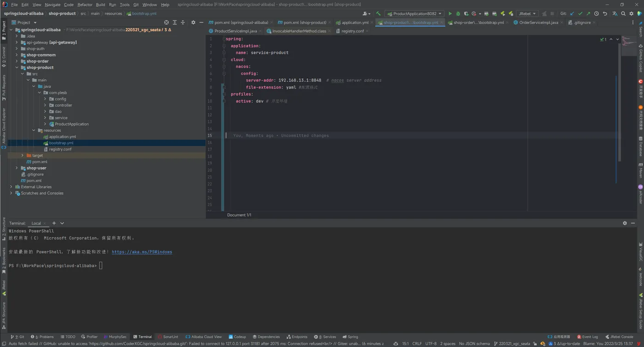Toggle Endpoints tool window
The image size is (644, 347).
click(297, 337)
